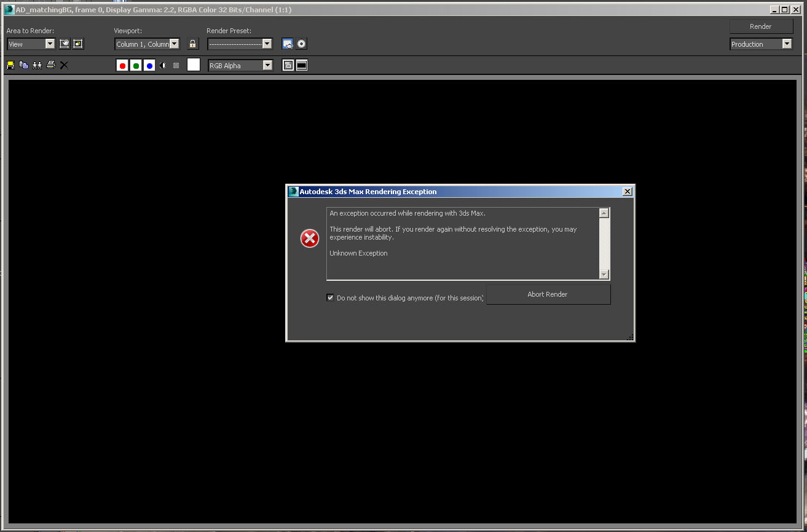Click the Edit Region icon beside View
Viewport: 807px width, 532px height.
pyautogui.click(x=64, y=44)
